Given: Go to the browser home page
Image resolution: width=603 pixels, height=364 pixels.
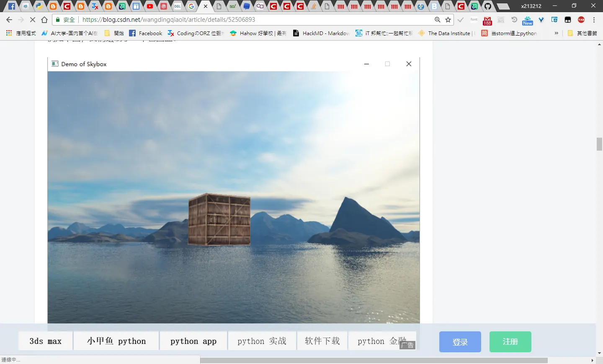Looking at the screenshot, I should 44,20.
